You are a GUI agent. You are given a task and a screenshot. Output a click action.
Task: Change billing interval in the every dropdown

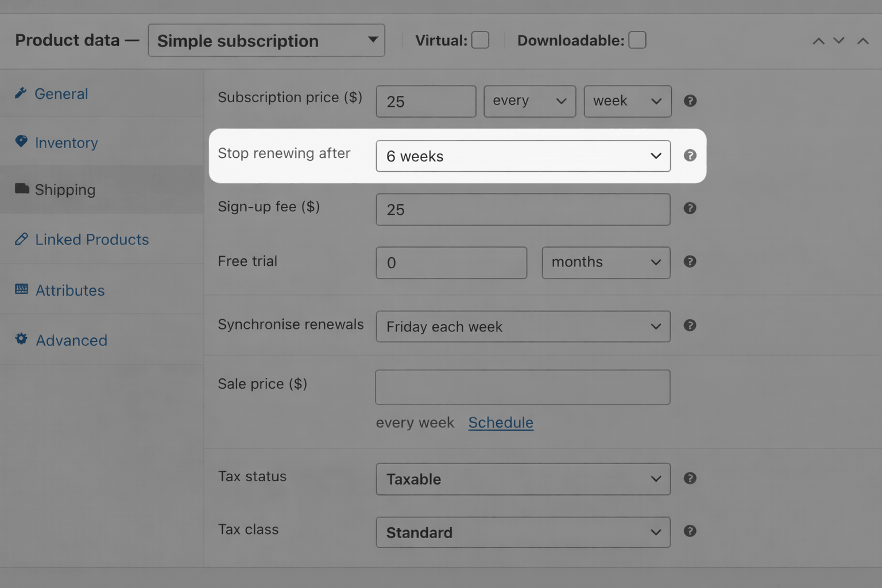(x=529, y=101)
